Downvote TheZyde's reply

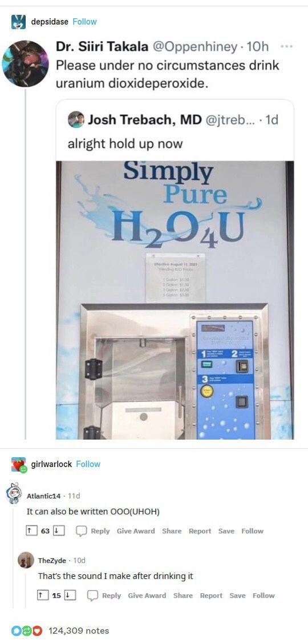pyautogui.click(x=68, y=595)
